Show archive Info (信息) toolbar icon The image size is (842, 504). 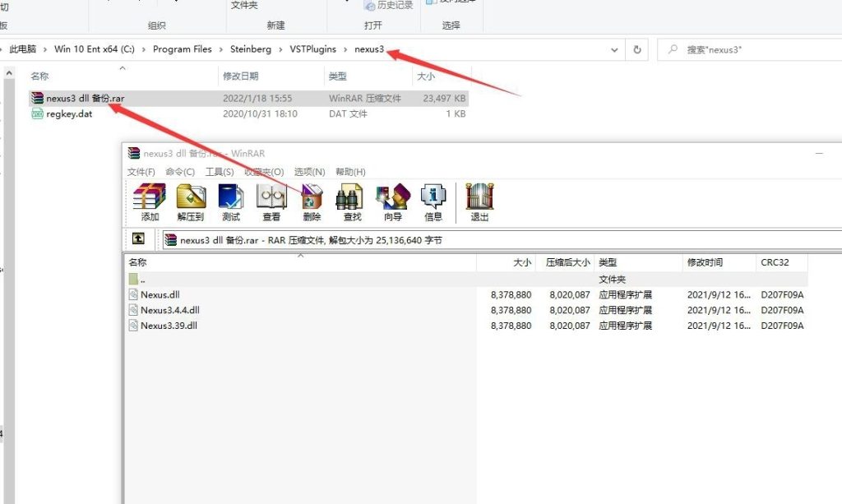click(x=433, y=197)
